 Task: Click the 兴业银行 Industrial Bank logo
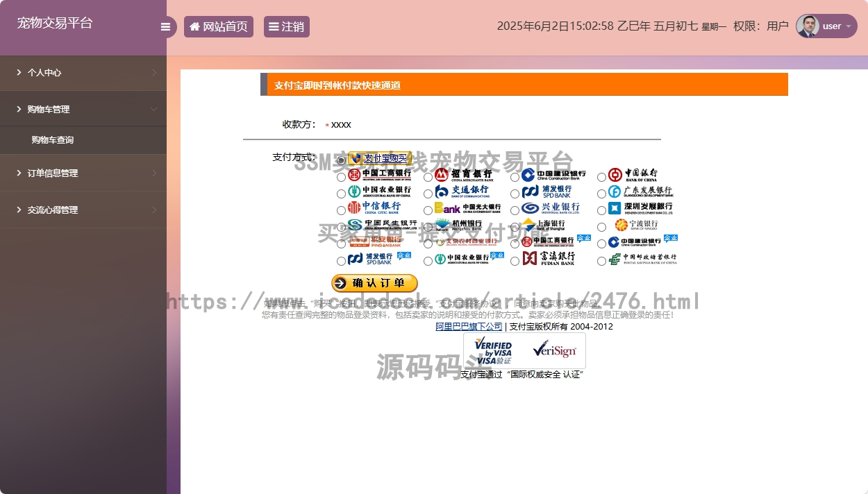point(551,207)
